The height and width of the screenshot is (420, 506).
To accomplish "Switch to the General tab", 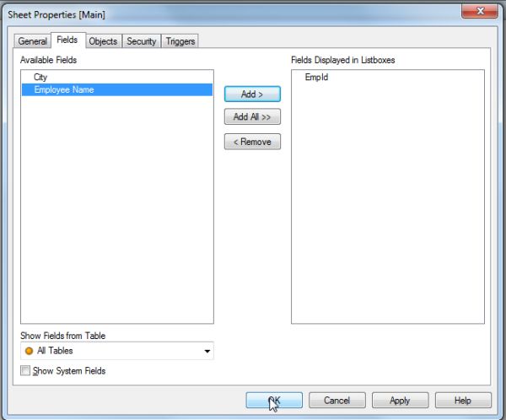I will (x=32, y=41).
